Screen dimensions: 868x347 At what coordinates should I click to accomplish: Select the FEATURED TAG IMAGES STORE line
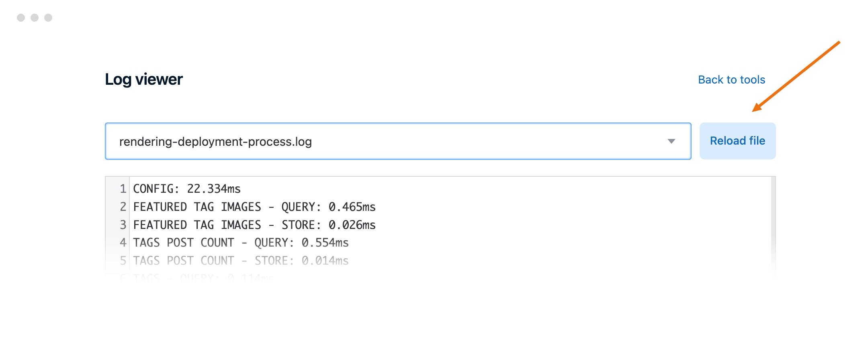(x=254, y=225)
